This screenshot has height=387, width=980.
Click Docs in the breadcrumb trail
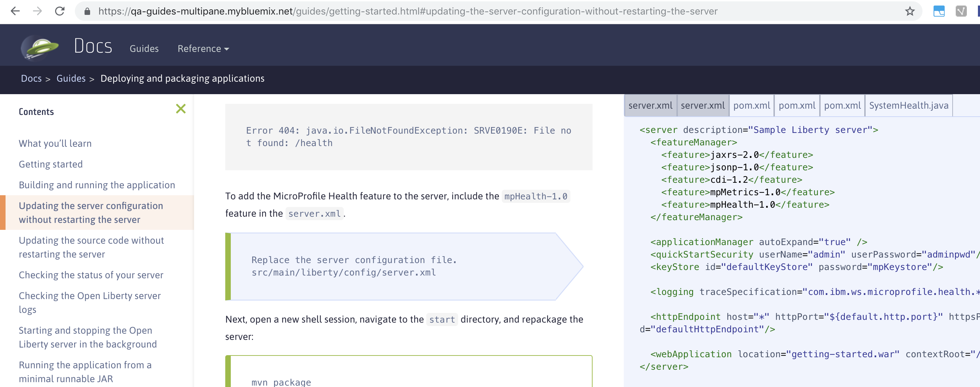point(31,78)
